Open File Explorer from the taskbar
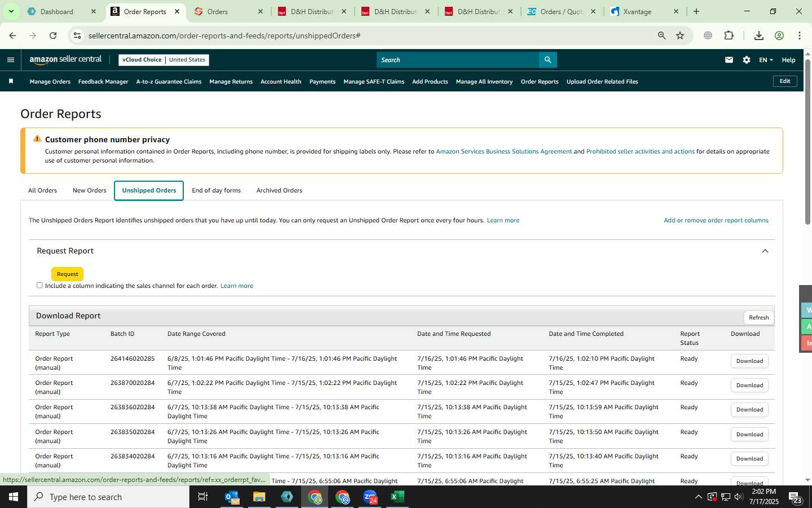 [259, 497]
